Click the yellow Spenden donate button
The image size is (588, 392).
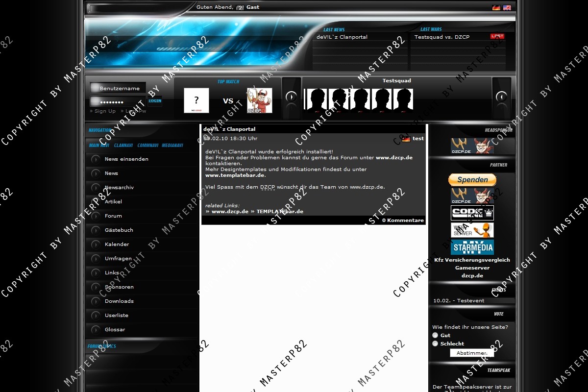tap(472, 180)
